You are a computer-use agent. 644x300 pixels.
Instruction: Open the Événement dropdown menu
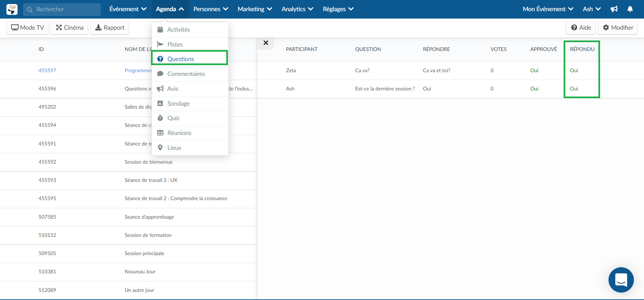click(x=128, y=9)
